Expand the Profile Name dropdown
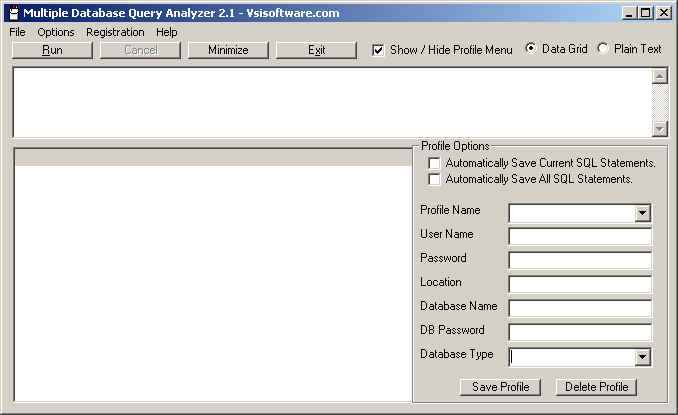 click(643, 213)
